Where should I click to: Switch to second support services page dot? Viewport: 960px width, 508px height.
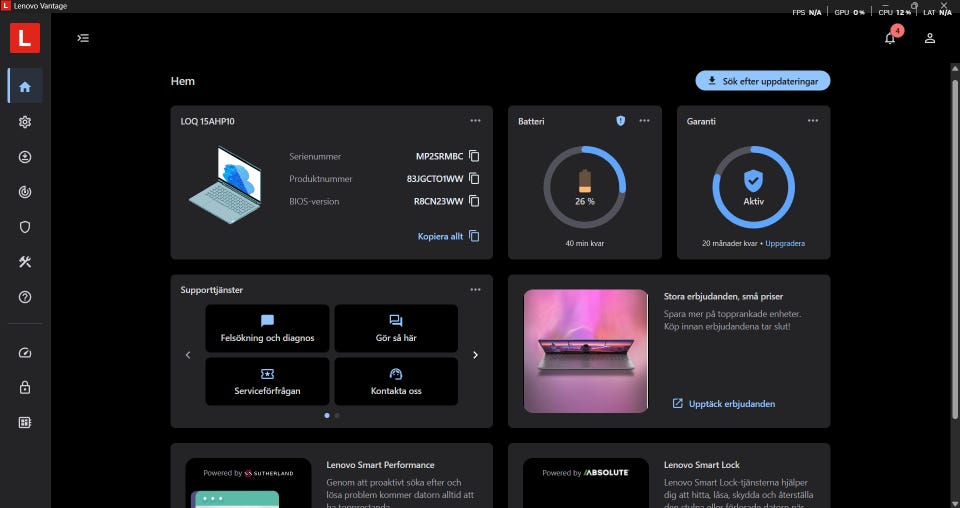coord(337,415)
